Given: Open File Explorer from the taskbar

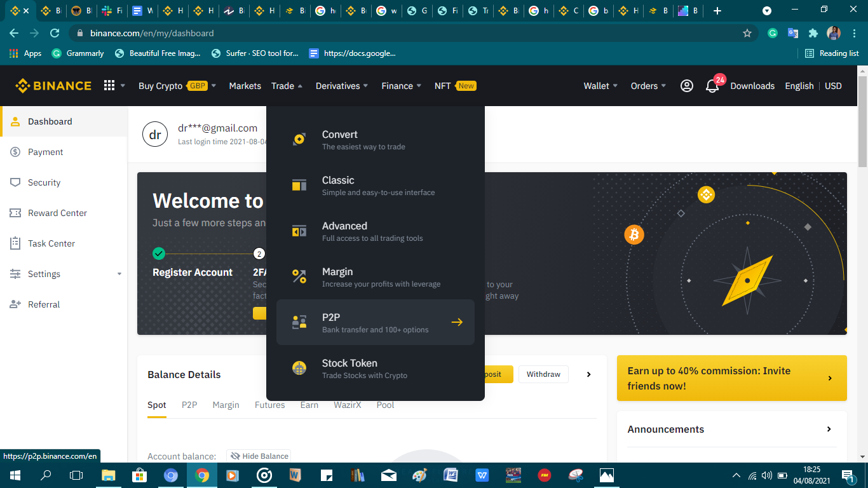Looking at the screenshot, I should click(109, 475).
